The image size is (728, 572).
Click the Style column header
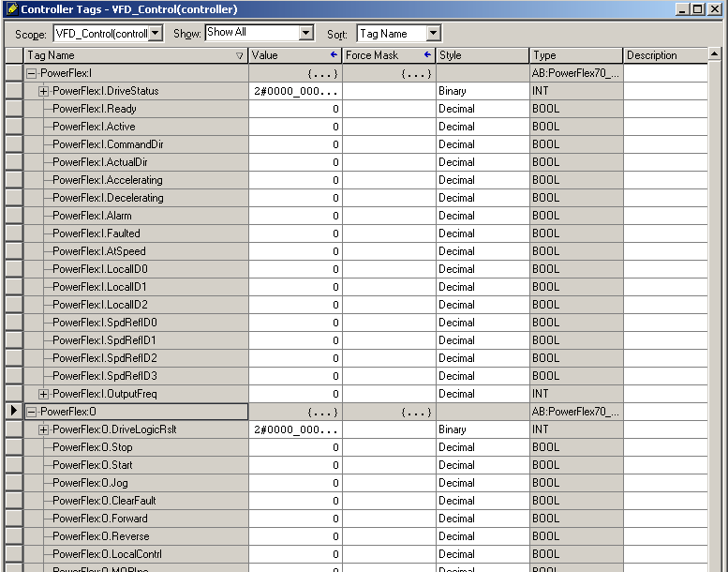[x=482, y=55]
